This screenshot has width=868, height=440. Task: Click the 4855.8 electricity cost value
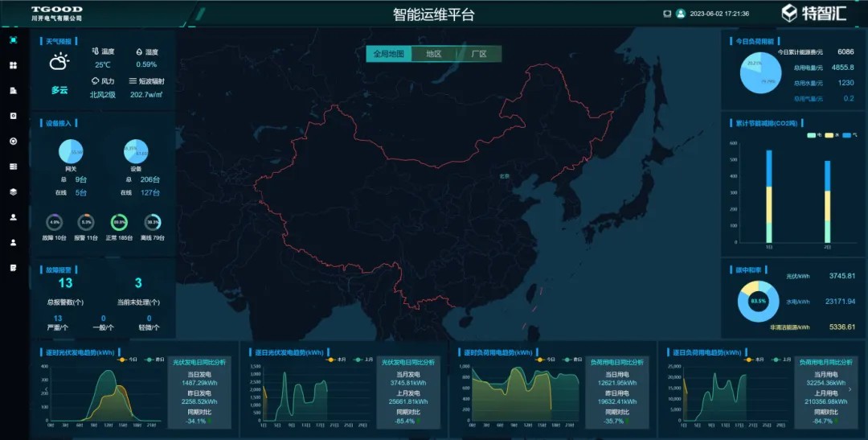[842, 67]
